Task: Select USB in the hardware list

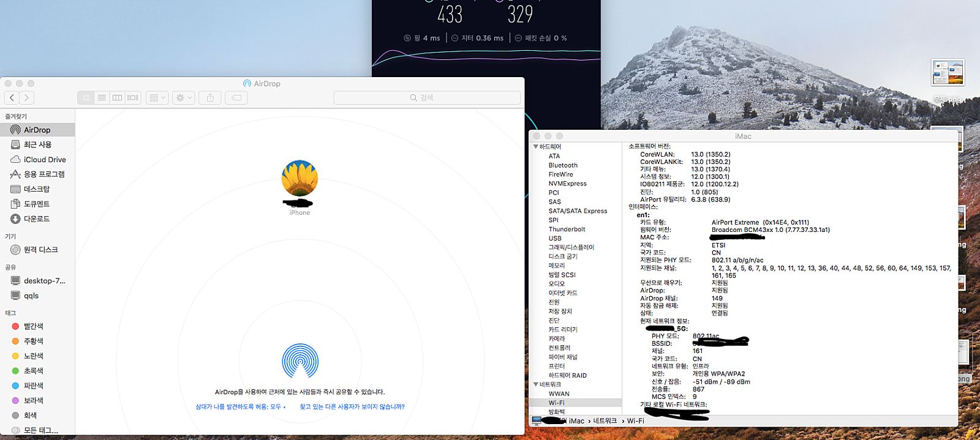Action: pyautogui.click(x=555, y=239)
